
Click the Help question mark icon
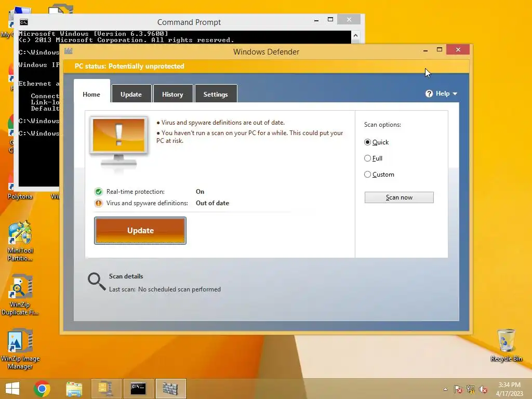[x=429, y=94]
